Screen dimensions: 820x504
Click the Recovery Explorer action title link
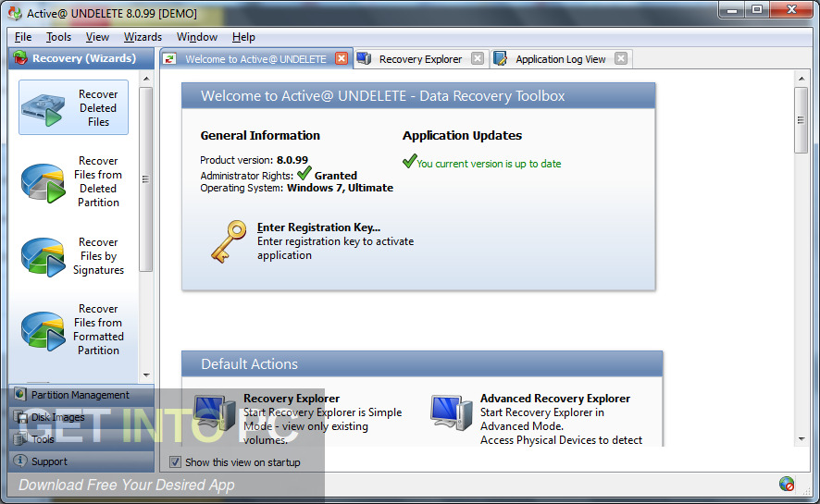[x=292, y=399]
